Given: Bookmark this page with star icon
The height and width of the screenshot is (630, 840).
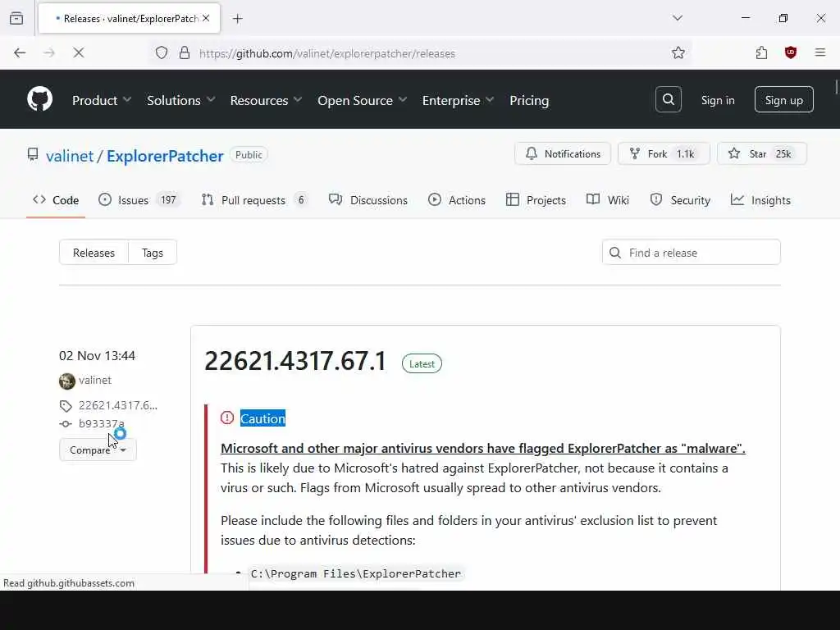Looking at the screenshot, I should click(x=678, y=53).
